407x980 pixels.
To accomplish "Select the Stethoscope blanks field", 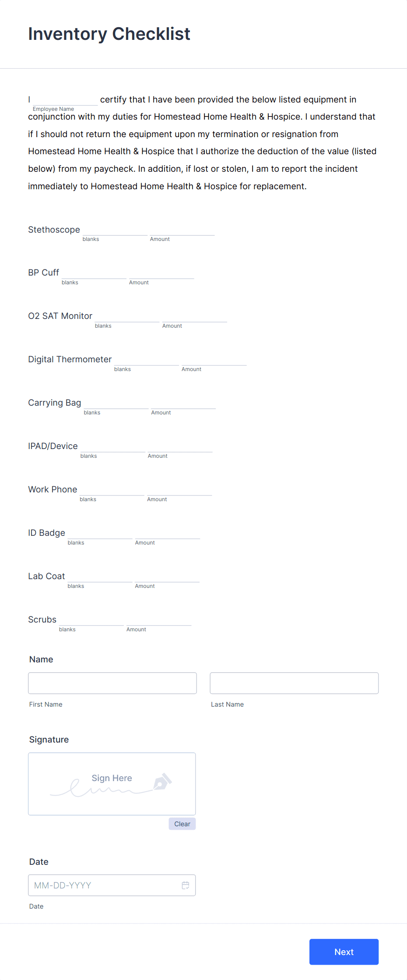I will click(x=115, y=233).
